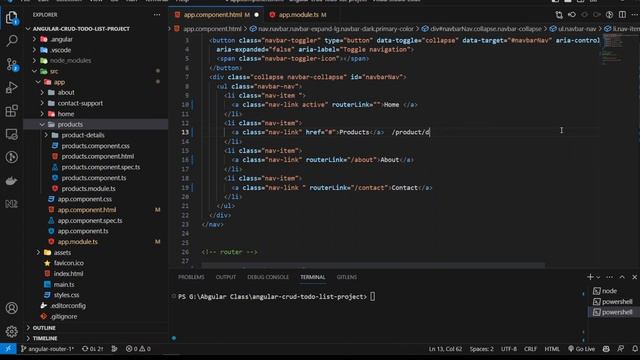
Task: Click terminal panel more actions ellipsis
Action: coord(609,277)
